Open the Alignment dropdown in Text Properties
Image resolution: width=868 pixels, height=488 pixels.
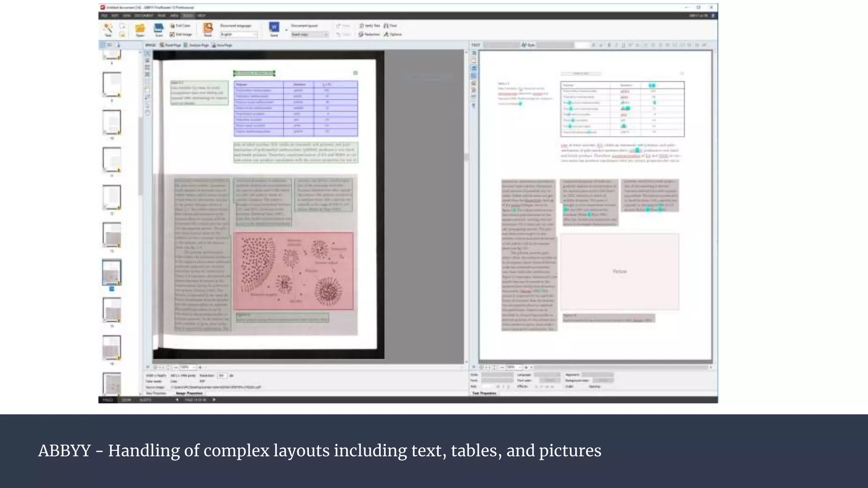click(598, 375)
